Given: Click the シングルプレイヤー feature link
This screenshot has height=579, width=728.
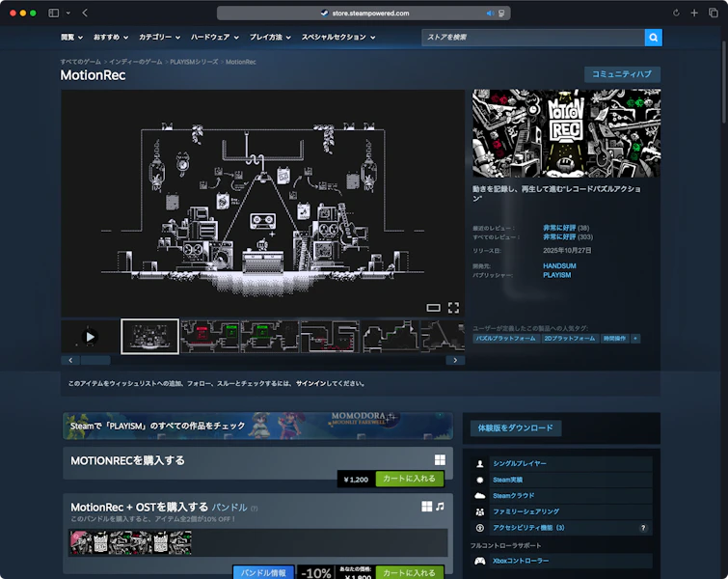Looking at the screenshot, I should tap(520, 464).
